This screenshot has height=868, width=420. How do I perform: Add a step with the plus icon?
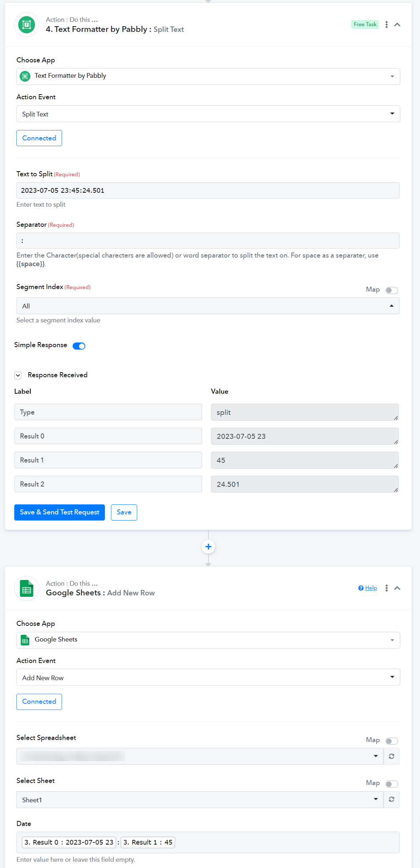tap(208, 547)
